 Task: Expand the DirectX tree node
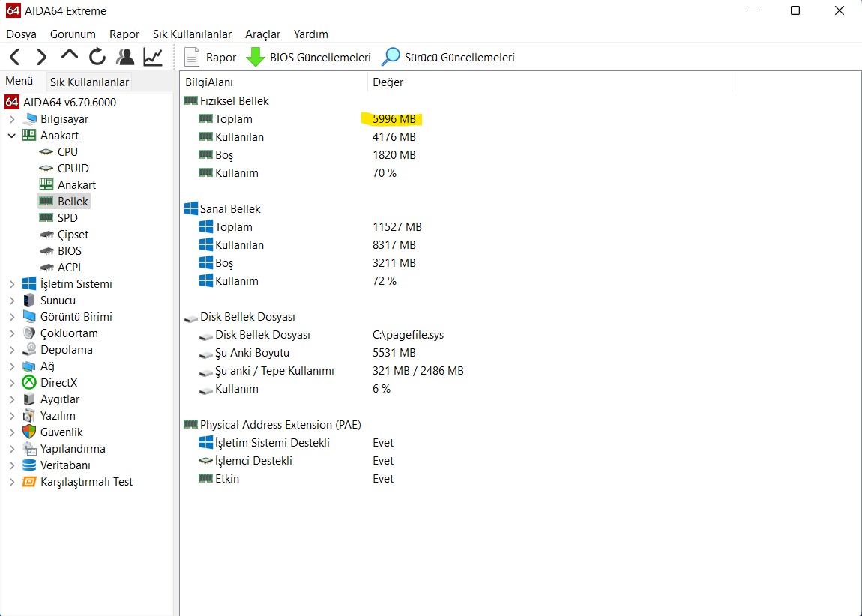12,382
